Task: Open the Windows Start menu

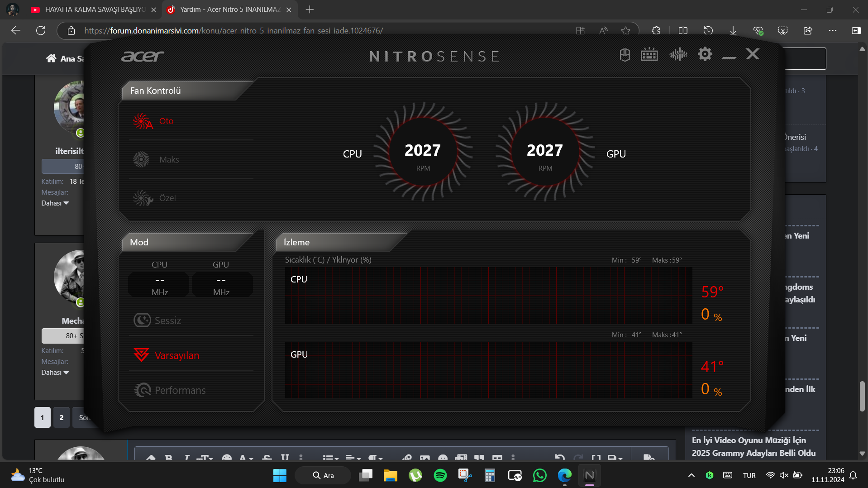Action: tap(280, 475)
